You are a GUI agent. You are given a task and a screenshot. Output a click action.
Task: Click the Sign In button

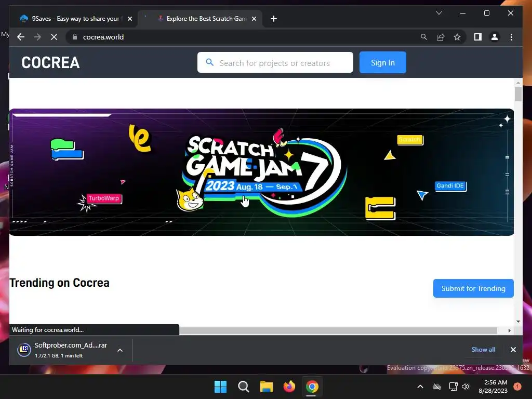pos(383,62)
